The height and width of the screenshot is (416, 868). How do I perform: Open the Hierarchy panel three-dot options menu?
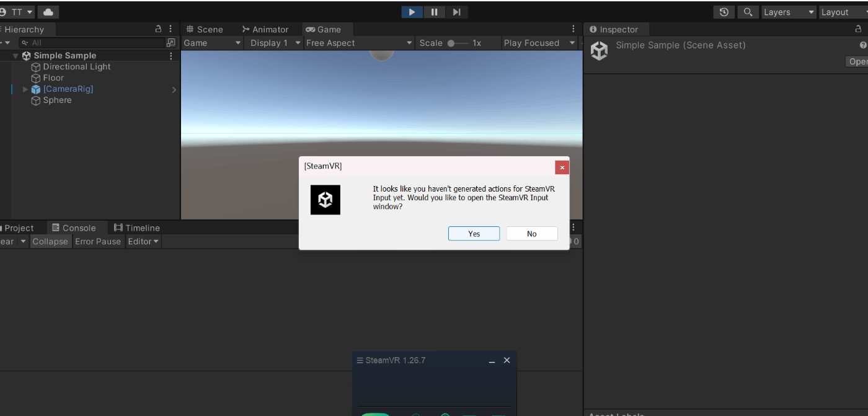171,29
